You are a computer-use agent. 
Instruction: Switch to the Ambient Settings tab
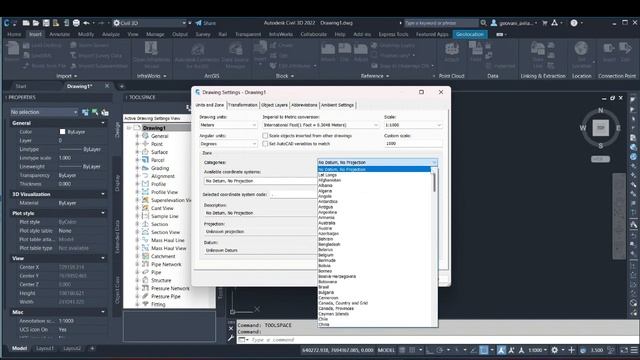click(x=337, y=105)
